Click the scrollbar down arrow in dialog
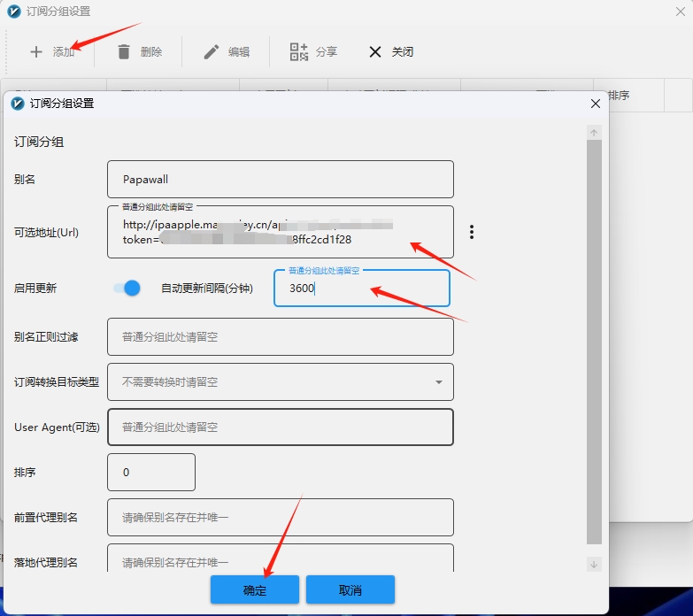This screenshot has width=693, height=616. (594, 564)
